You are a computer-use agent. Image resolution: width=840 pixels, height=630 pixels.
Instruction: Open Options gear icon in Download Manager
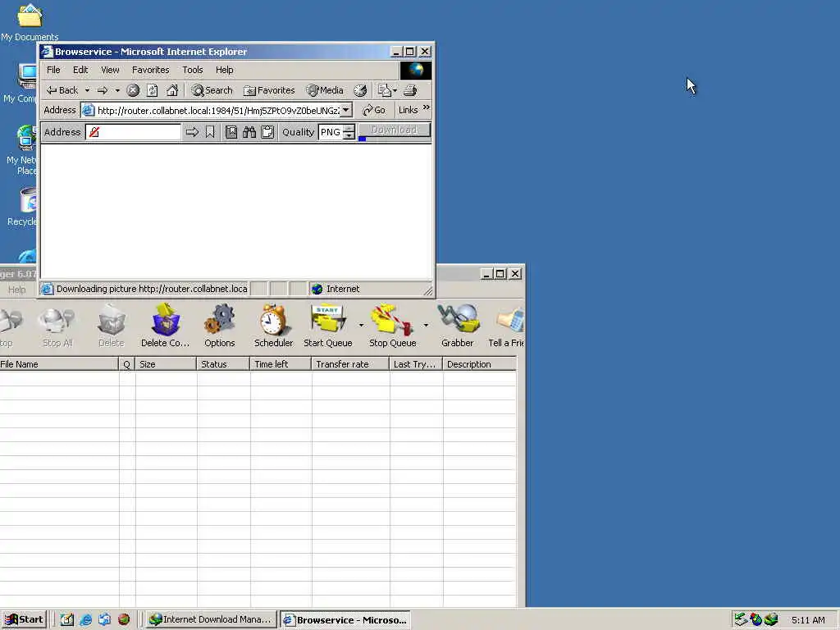[220, 326]
